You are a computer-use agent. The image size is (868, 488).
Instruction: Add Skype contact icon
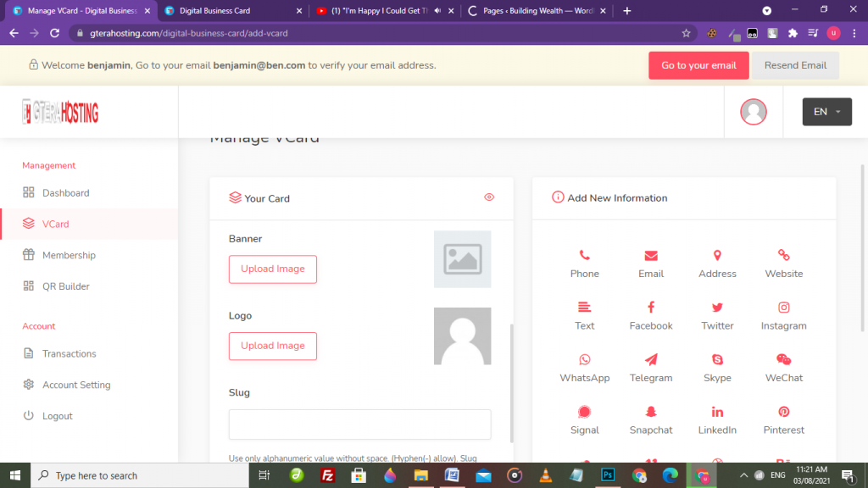tap(717, 359)
